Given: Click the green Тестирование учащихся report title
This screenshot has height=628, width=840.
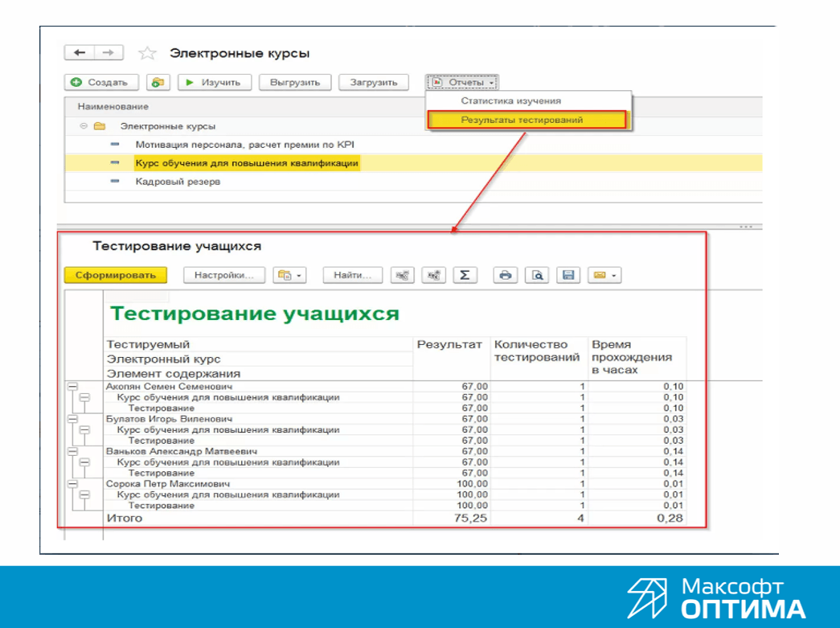Looking at the screenshot, I should pos(255,314).
